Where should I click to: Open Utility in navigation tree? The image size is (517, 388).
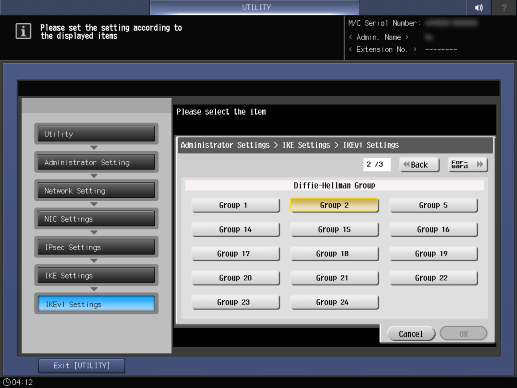96,134
